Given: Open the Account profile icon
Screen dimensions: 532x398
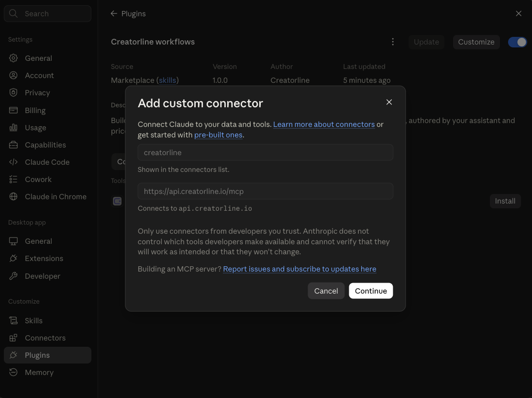Looking at the screenshot, I should [x=13, y=75].
